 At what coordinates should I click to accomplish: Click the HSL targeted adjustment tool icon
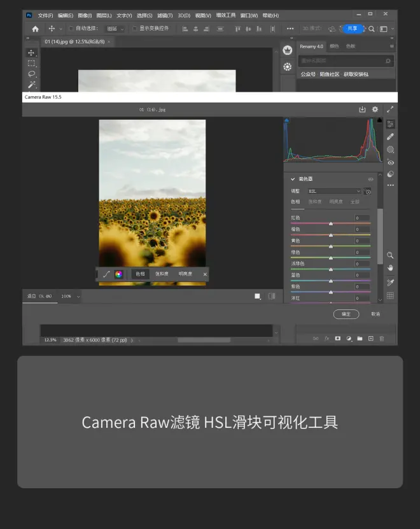coord(368,191)
